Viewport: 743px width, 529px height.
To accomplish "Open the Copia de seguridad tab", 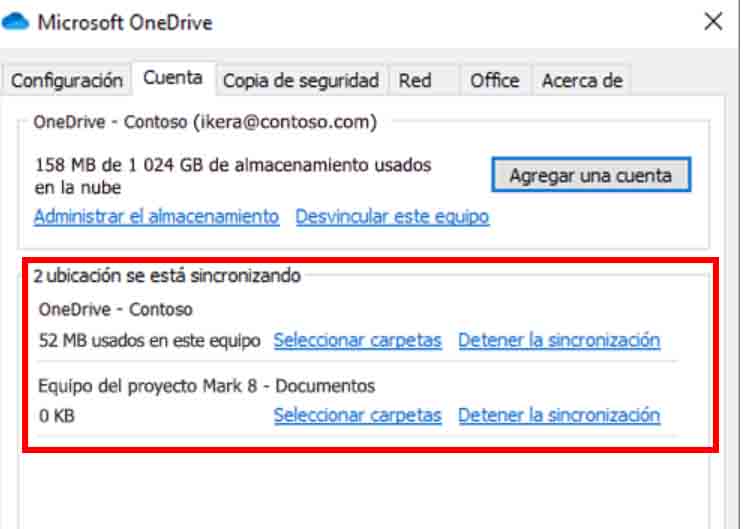I will (301, 81).
